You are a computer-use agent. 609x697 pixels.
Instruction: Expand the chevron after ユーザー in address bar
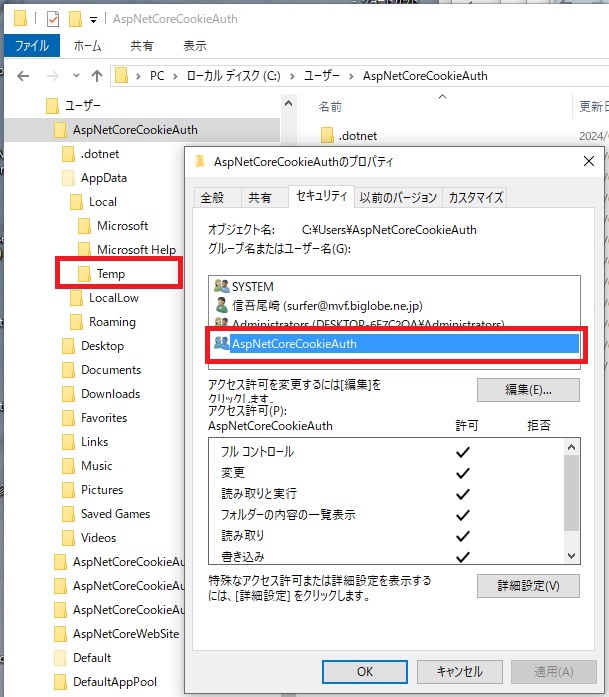pyautogui.click(x=351, y=76)
